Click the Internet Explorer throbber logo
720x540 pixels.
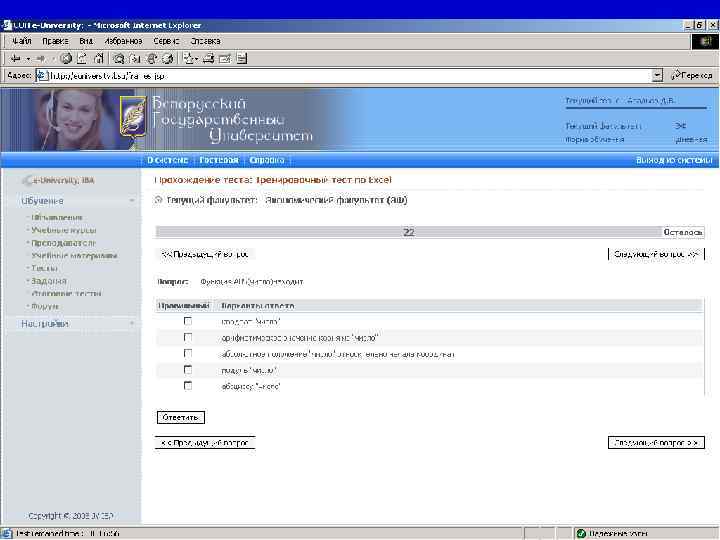point(705,42)
